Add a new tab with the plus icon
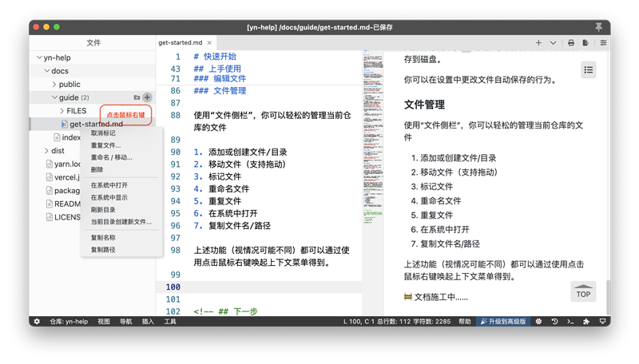This screenshot has height=364, width=639. [x=538, y=43]
